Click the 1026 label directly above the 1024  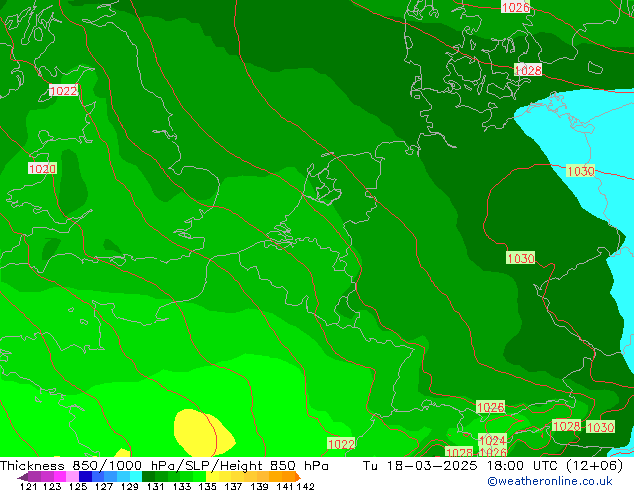490,407
